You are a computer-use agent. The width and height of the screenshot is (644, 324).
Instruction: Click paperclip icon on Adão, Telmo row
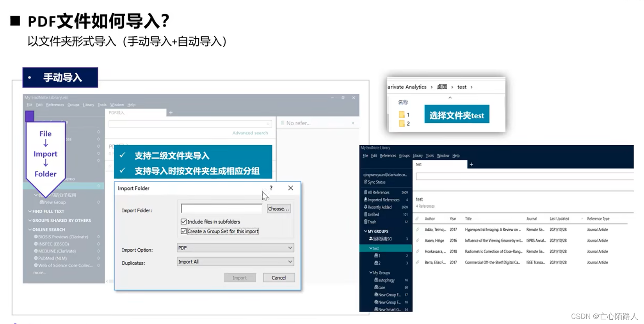click(417, 230)
